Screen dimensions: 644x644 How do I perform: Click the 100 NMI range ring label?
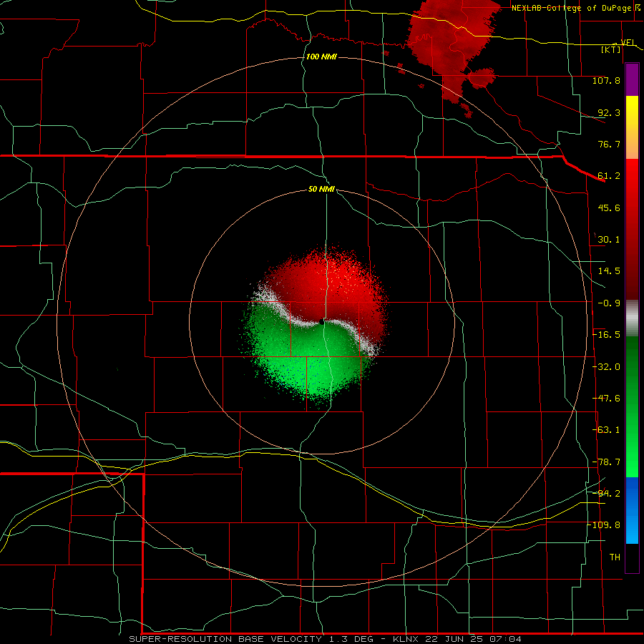pyautogui.click(x=321, y=57)
